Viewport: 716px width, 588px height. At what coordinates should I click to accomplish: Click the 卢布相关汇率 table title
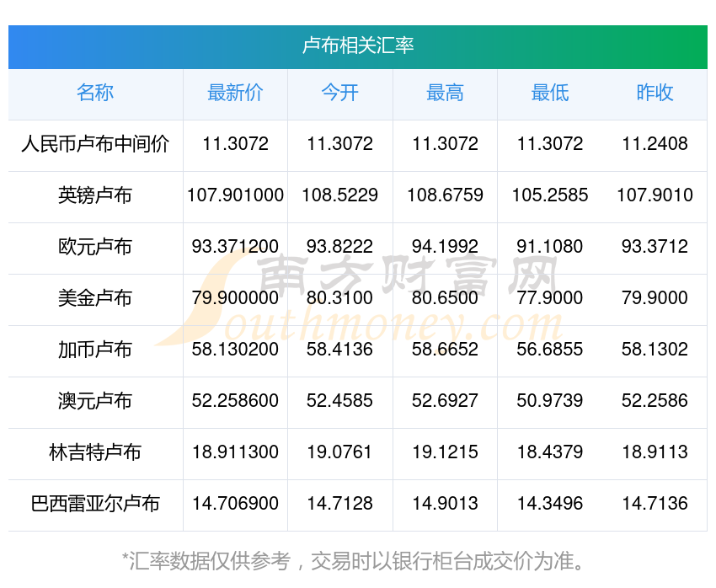358,45
